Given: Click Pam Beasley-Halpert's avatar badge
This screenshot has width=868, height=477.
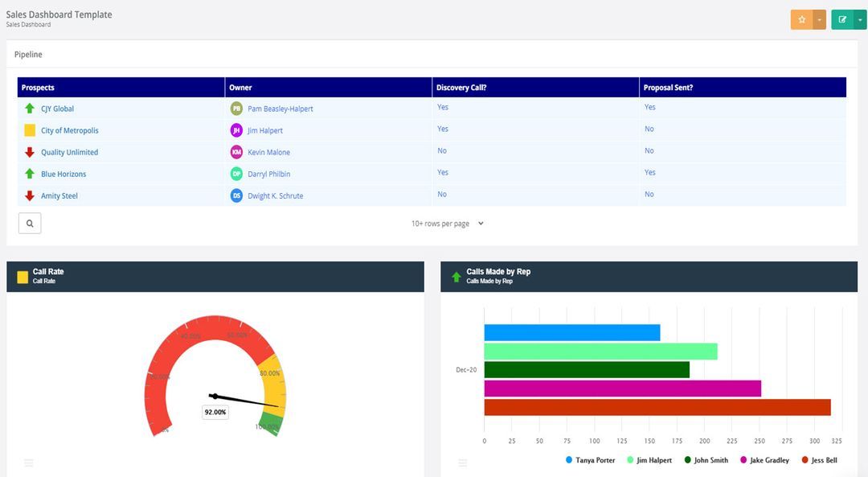Looking at the screenshot, I should (236, 108).
